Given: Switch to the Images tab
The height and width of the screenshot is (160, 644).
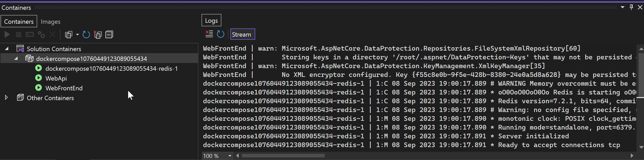Looking at the screenshot, I should pos(51,22).
